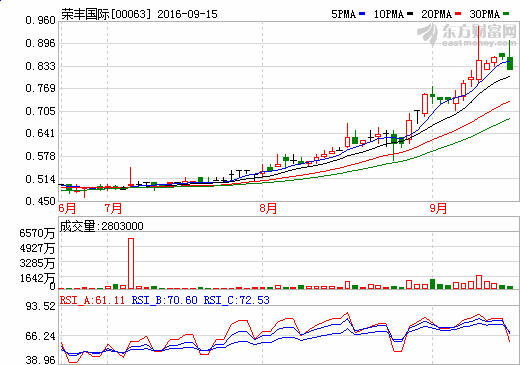This screenshot has width=520, height=365.
Task: Click the 0.833 price axis label
Action: 40,66
